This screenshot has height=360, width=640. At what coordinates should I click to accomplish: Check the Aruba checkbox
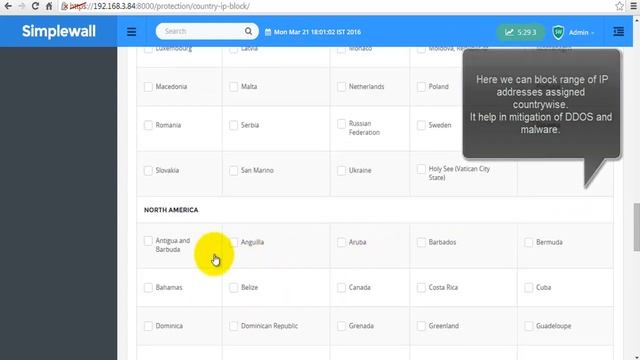coord(341,242)
